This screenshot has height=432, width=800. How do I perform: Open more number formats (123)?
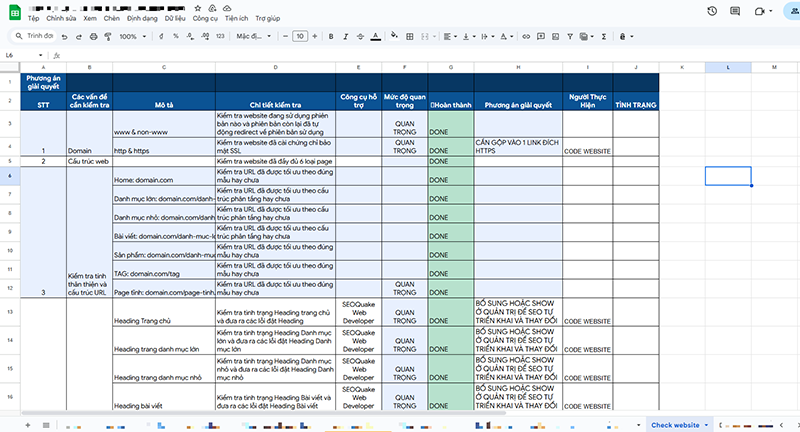[x=220, y=36]
